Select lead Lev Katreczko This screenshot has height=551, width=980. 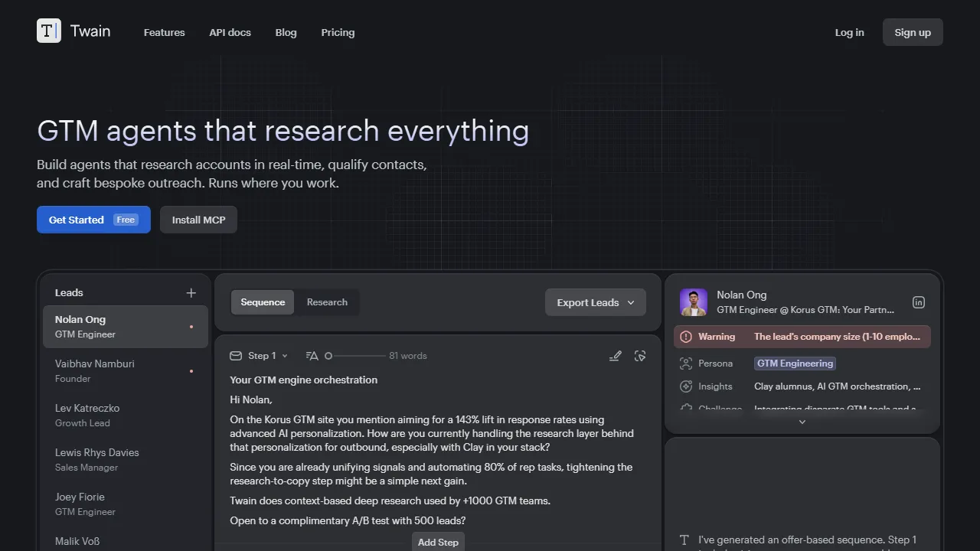click(x=126, y=416)
